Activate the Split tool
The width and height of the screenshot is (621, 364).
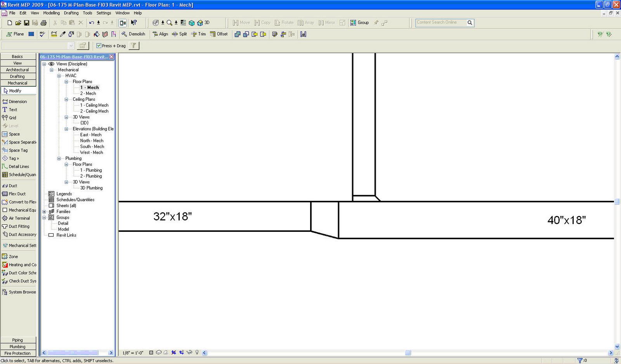coord(179,34)
